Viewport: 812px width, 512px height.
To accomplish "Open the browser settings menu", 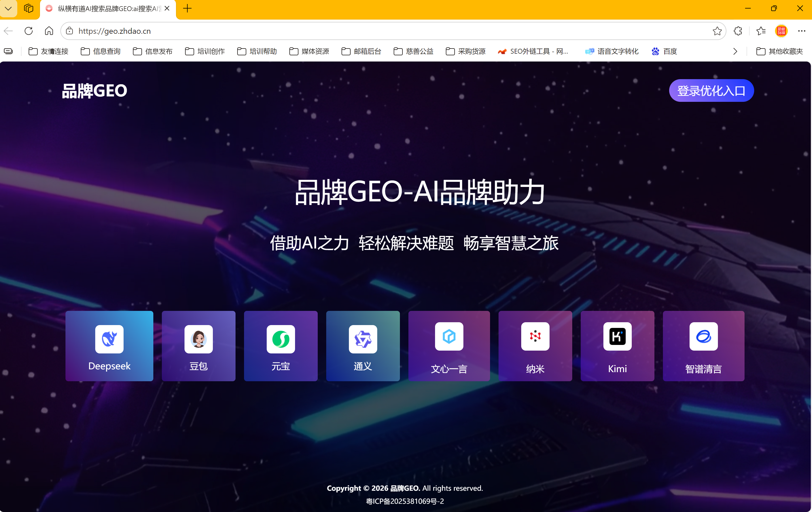I will 802,31.
